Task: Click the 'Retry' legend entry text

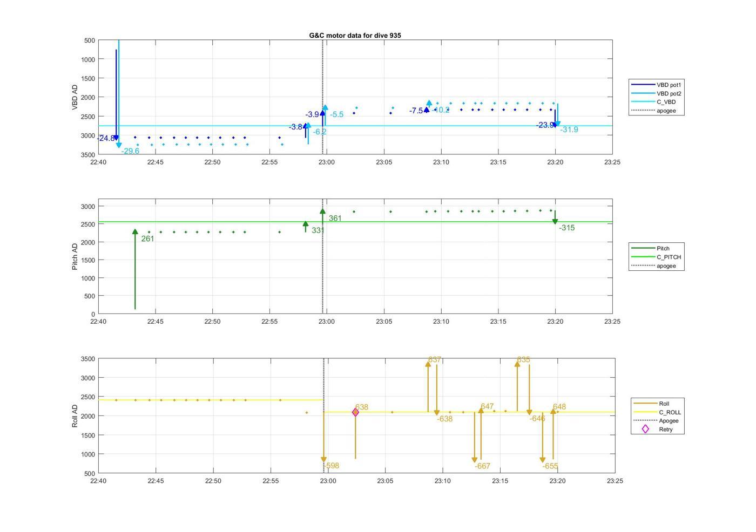Action: (x=666, y=429)
